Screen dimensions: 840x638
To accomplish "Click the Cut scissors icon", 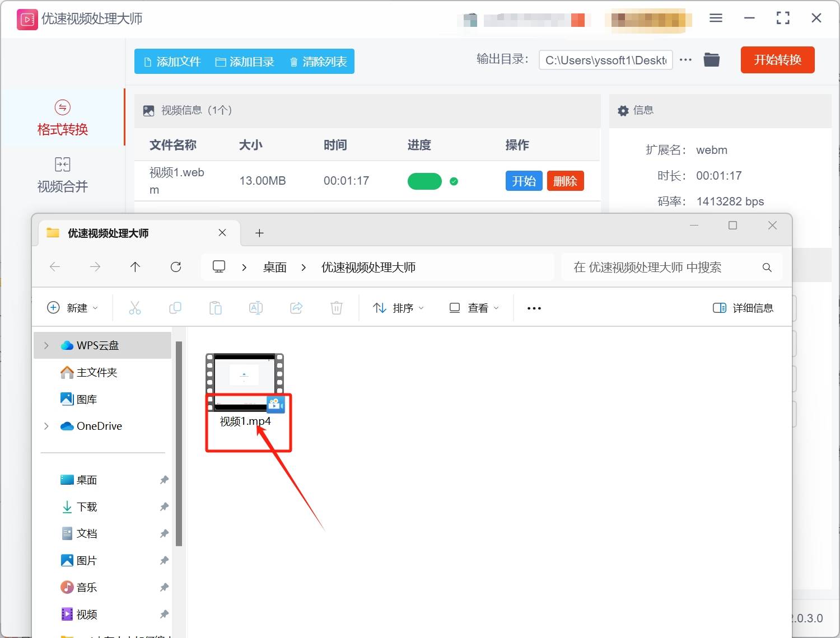I will pyautogui.click(x=135, y=308).
